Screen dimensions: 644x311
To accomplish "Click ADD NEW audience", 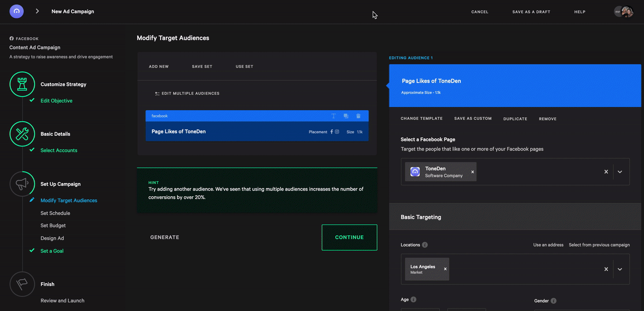I will [x=159, y=66].
